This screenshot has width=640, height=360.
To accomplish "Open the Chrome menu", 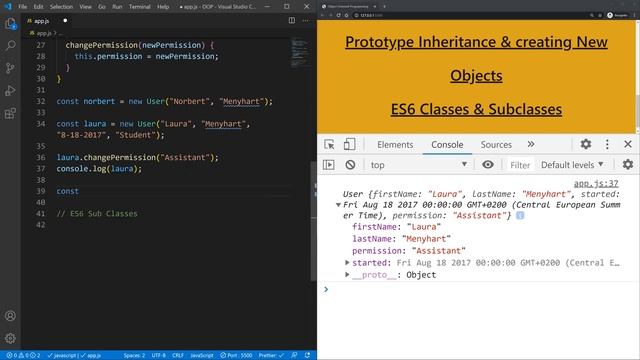I will pyautogui.click(x=635, y=15).
